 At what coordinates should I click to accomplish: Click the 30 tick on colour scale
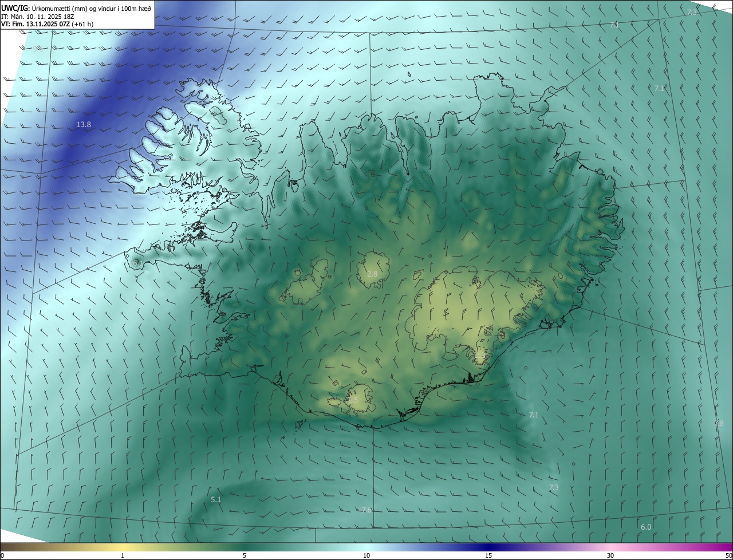pyautogui.click(x=610, y=555)
